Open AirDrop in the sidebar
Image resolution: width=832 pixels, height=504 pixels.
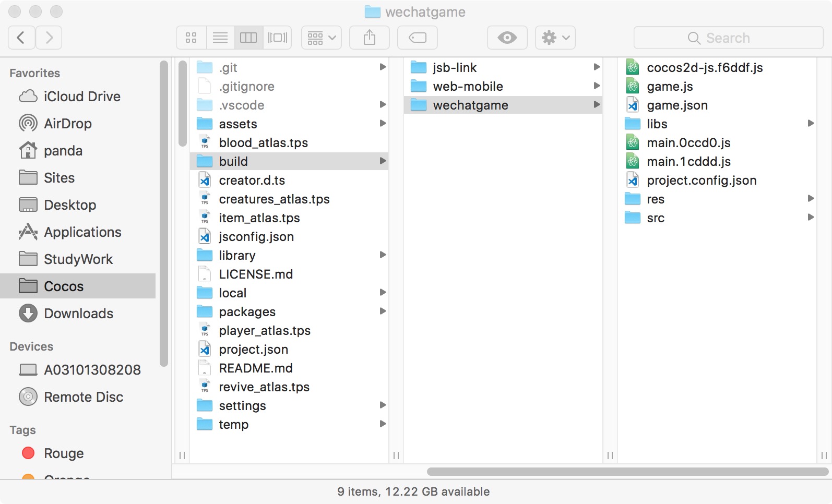click(78, 124)
